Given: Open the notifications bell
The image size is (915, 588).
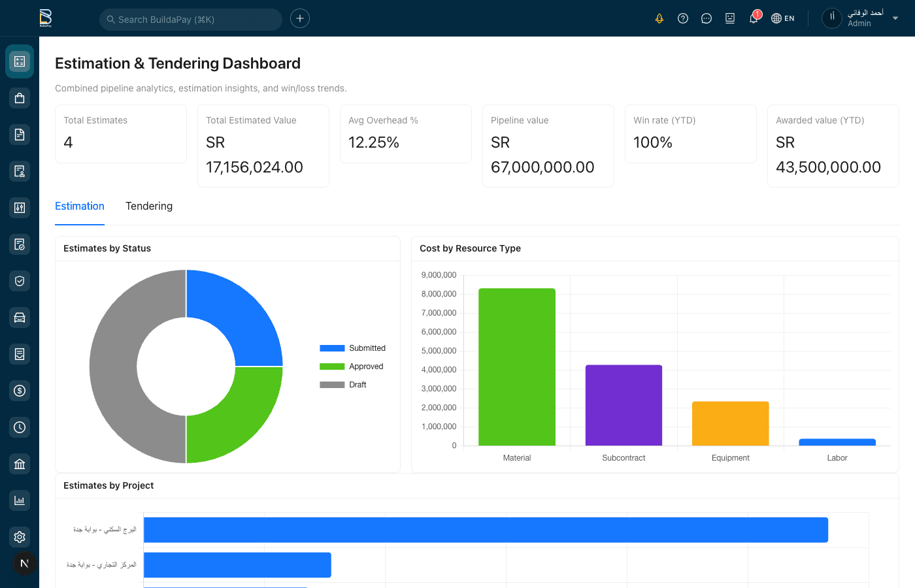Looking at the screenshot, I should tap(753, 18).
